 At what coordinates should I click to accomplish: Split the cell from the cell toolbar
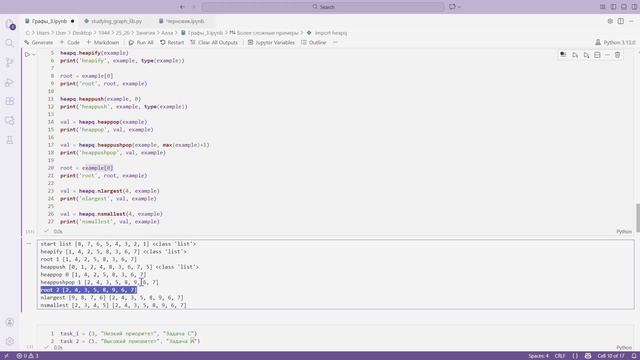click(x=597, y=55)
